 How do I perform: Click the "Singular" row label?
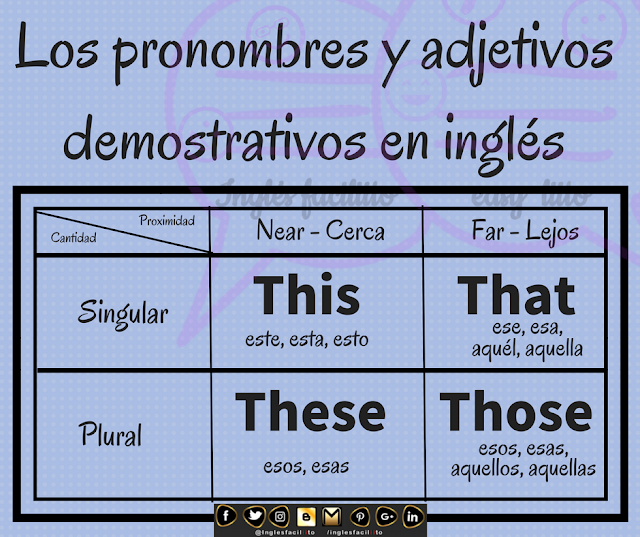[123, 314]
